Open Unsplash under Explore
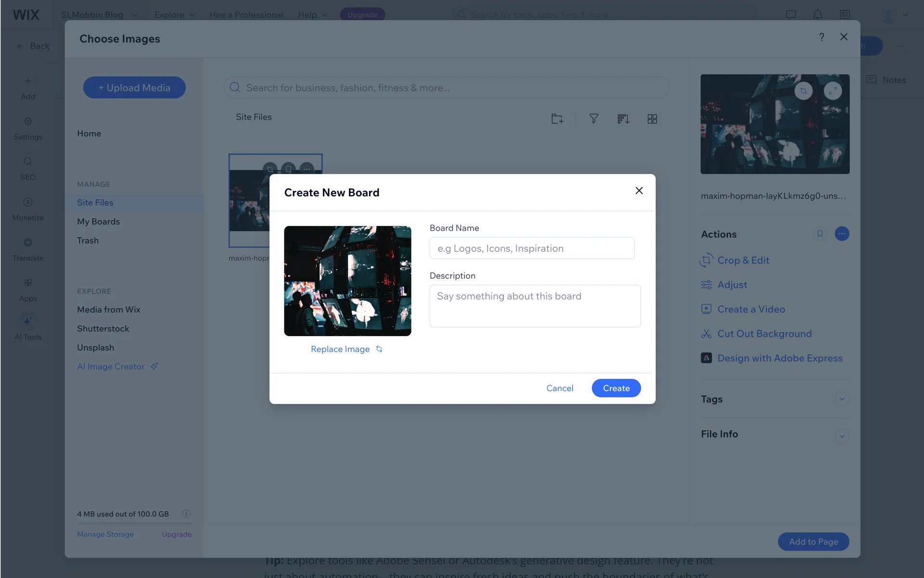924x578 pixels. coord(95,348)
